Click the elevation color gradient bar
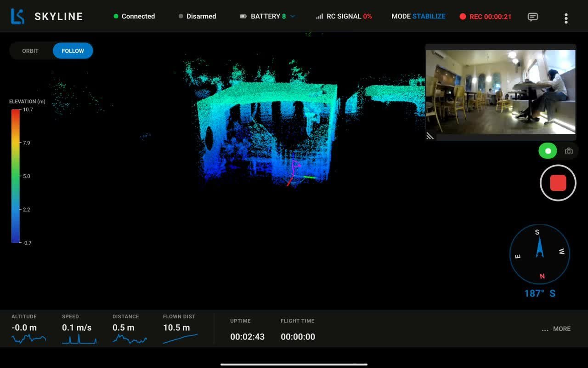The width and height of the screenshot is (588, 368). coord(16,176)
